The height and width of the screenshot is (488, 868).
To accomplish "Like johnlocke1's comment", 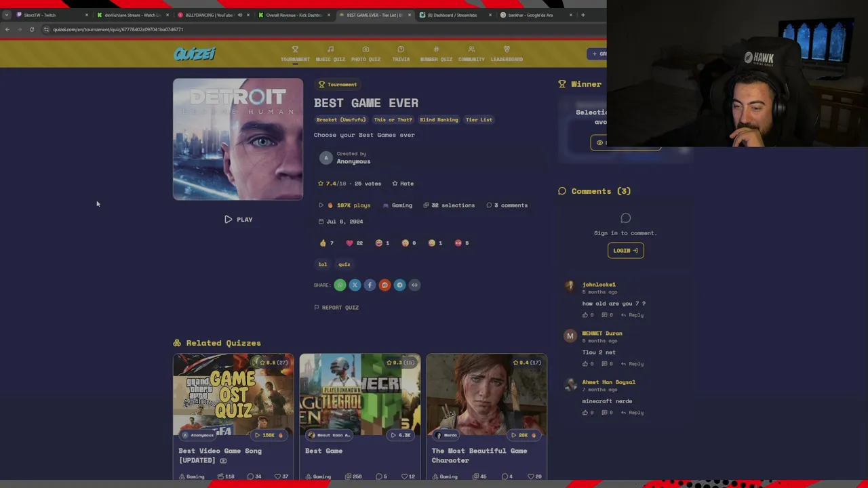I will pos(588,315).
